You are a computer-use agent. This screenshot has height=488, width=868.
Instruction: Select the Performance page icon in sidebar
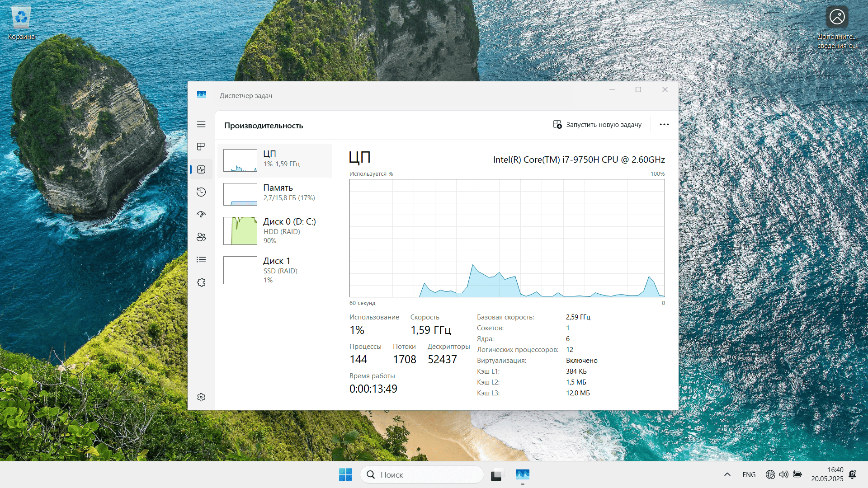tap(201, 169)
